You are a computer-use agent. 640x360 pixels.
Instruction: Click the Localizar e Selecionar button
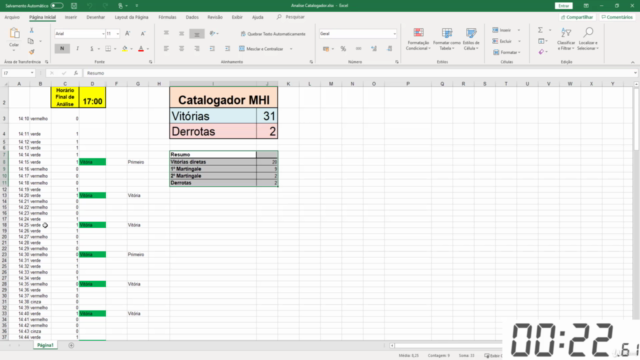point(588,39)
